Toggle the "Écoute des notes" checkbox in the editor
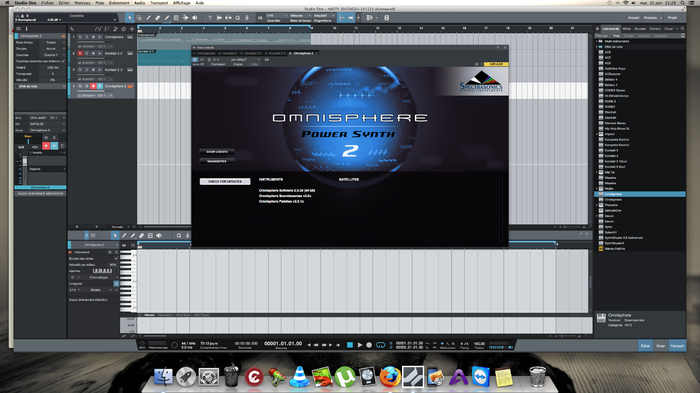 [x=116, y=258]
